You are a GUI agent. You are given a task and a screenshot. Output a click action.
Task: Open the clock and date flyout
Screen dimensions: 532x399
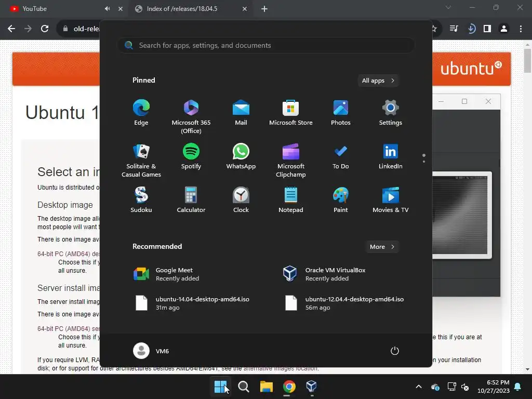click(x=494, y=387)
